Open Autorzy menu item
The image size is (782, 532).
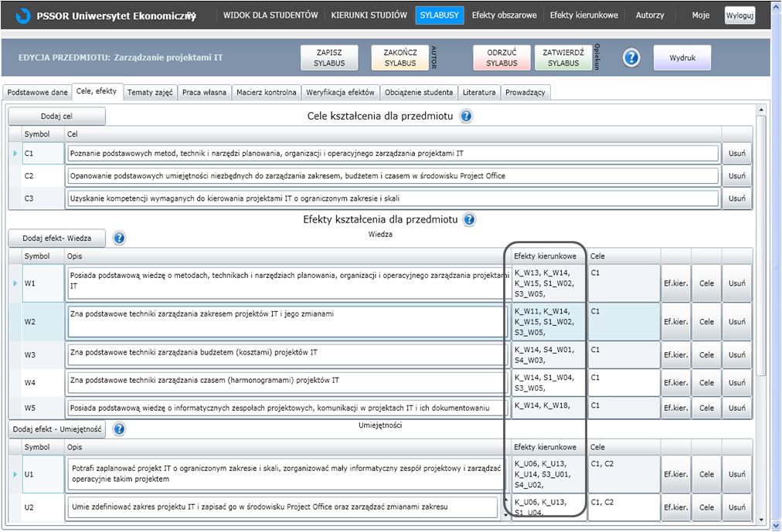coord(650,15)
